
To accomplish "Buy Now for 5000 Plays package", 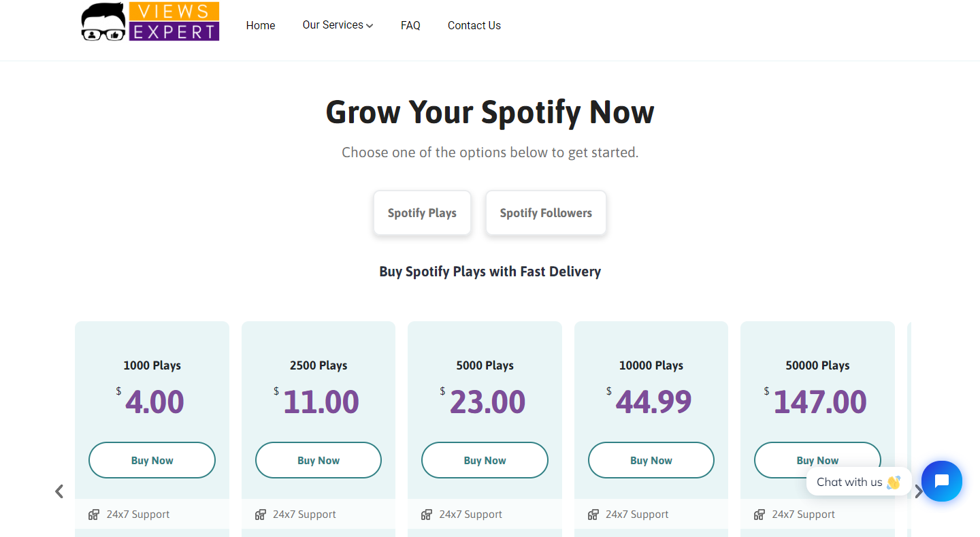I will (485, 460).
